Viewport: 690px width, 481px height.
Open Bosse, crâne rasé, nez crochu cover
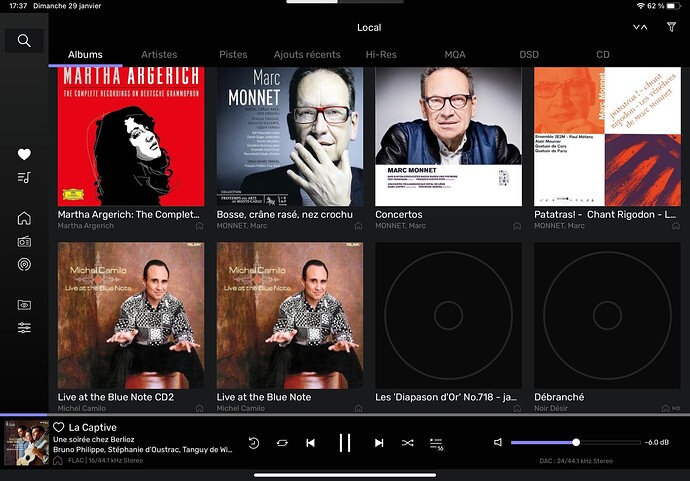[x=290, y=136]
